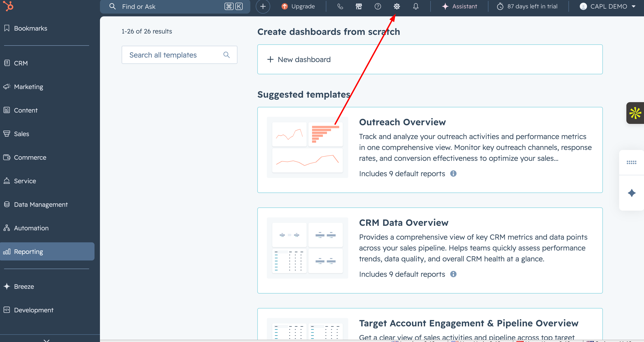Open the Bookmarks section

tap(31, 28)
